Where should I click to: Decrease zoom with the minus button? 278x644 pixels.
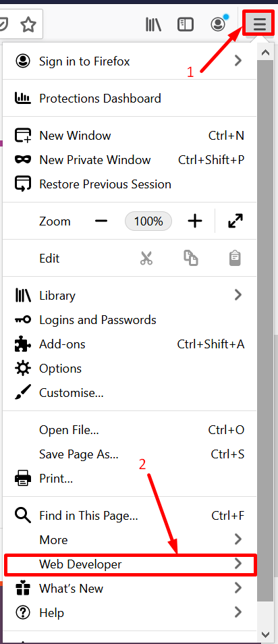pos(101,221)
